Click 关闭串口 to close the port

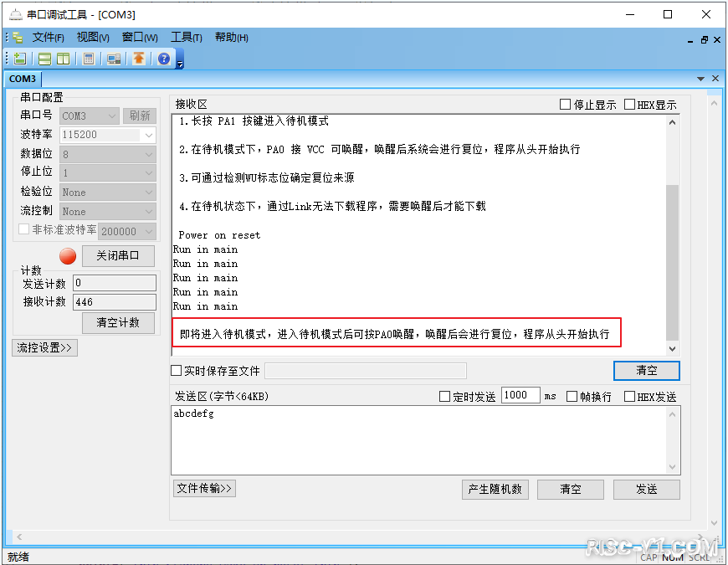pos(118,256)
